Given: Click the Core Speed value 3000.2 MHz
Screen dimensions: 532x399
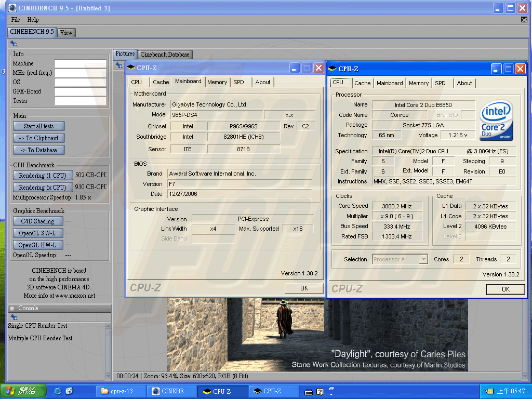Looking at the screenshot, I should tap(397, 206).
